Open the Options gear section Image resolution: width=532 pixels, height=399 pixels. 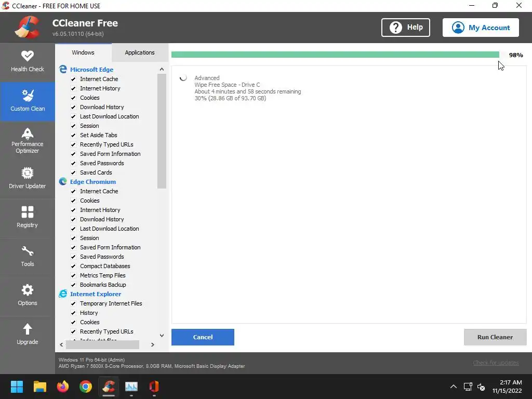click(27, 296)
